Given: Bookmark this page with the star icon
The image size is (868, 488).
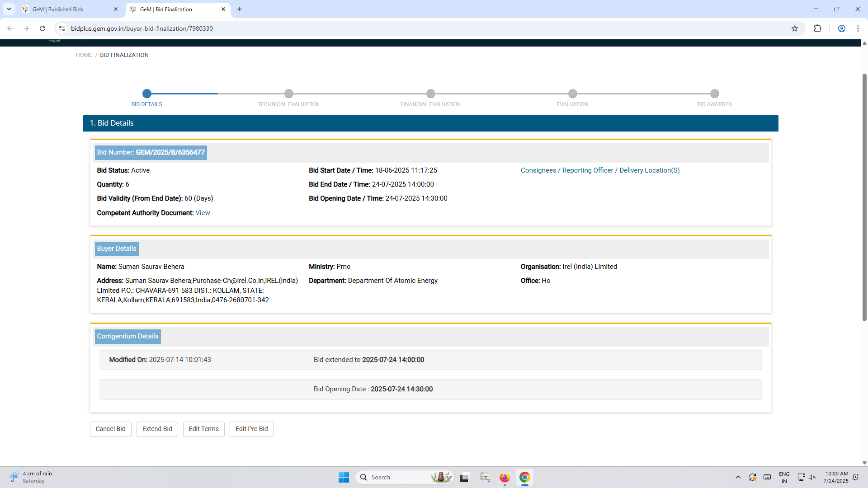Looking at the screenshot, I should tap(795, 28).
